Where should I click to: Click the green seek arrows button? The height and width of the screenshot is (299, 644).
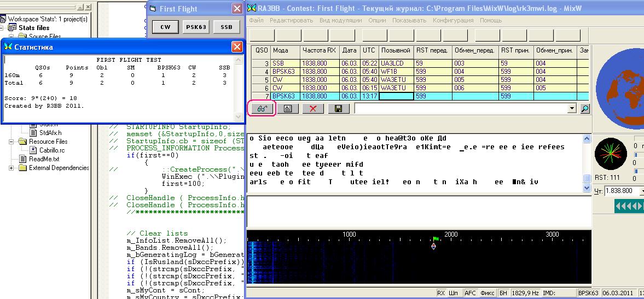[629, 206]
